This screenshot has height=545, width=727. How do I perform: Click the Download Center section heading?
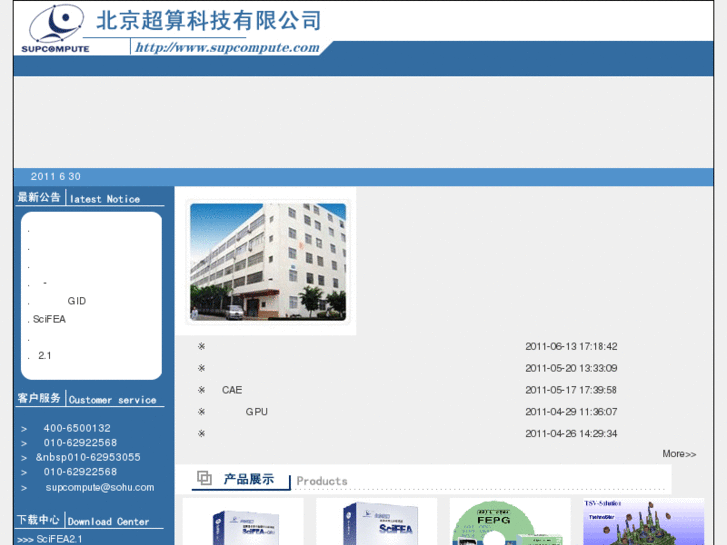pos(108,521)
